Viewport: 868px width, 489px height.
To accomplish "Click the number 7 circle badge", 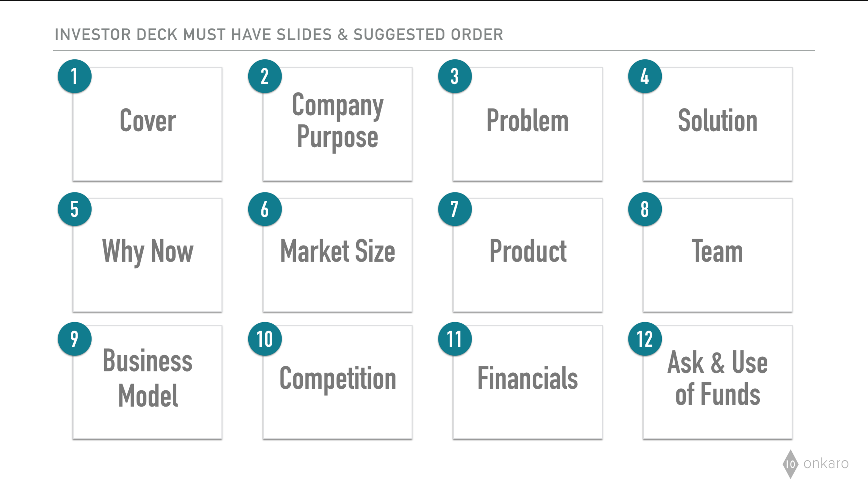I will pos(455,209).
